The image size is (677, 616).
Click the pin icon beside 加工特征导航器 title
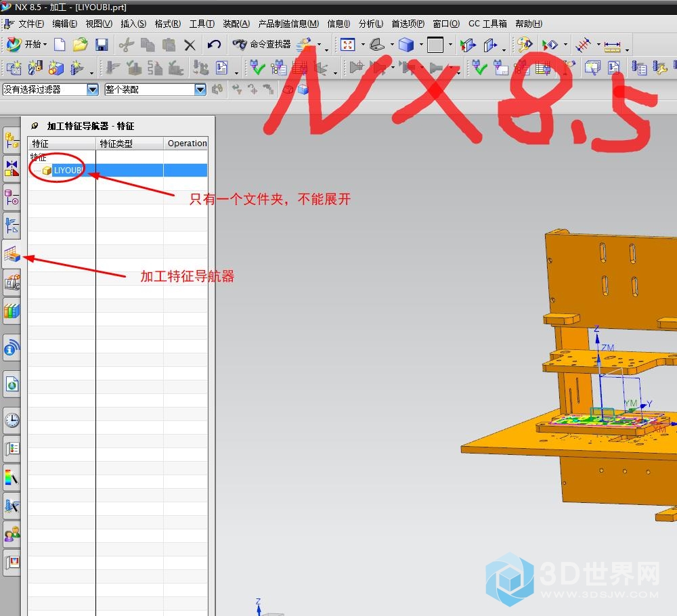35,126
